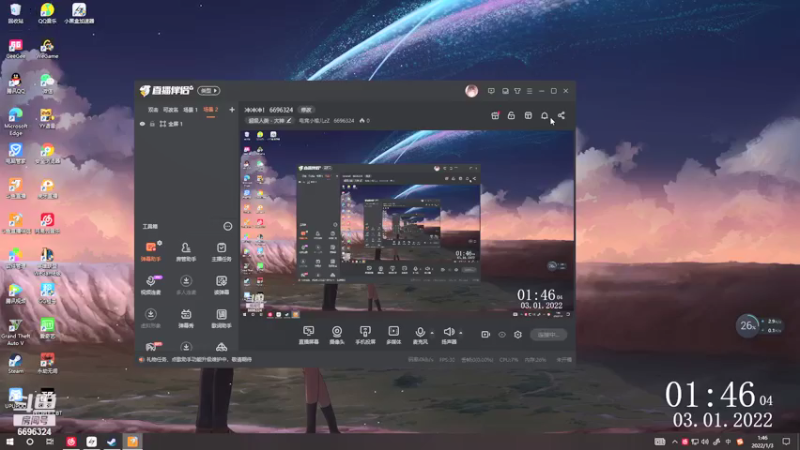Download the 多人连麦 tool
This screenshot has height=450, width=800.
pos(186,285)
